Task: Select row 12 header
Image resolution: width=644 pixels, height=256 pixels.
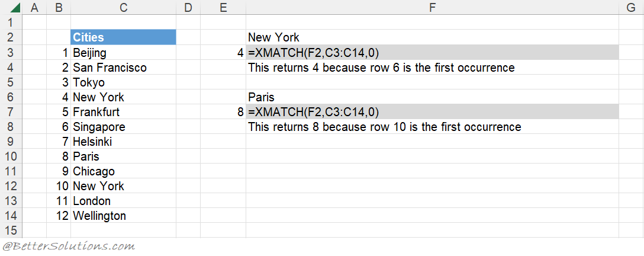Action: tap(11, 185)
